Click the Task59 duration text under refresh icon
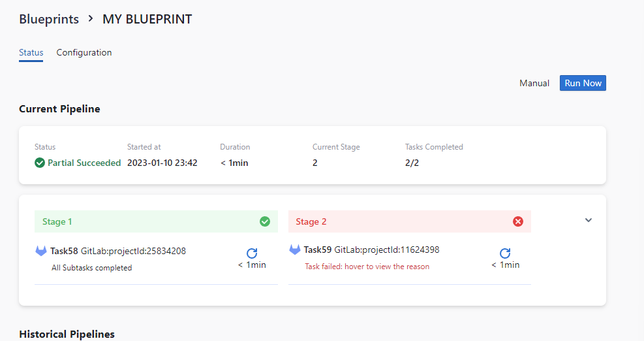This screenshot has height=341, width=644. click(505, 265)
